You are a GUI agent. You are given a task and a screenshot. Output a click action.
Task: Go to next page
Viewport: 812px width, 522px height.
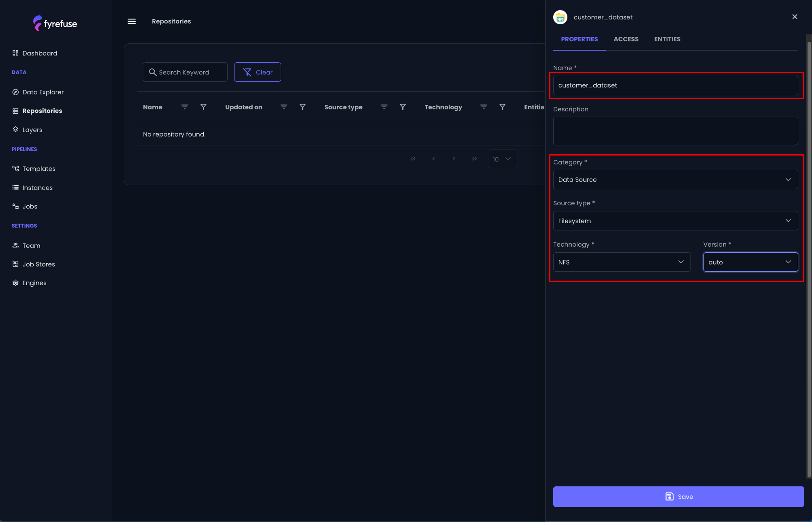(x=454, y=159)
